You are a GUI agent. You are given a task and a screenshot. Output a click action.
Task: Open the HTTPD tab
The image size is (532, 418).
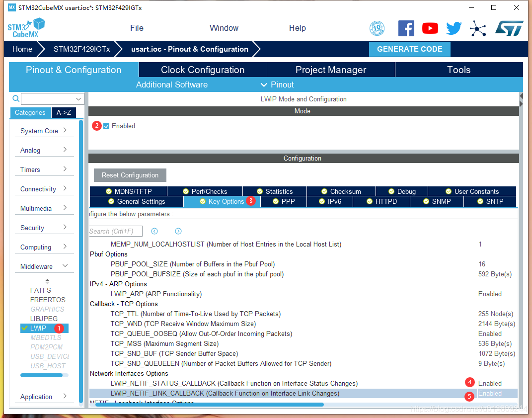(x=381, y=201)
